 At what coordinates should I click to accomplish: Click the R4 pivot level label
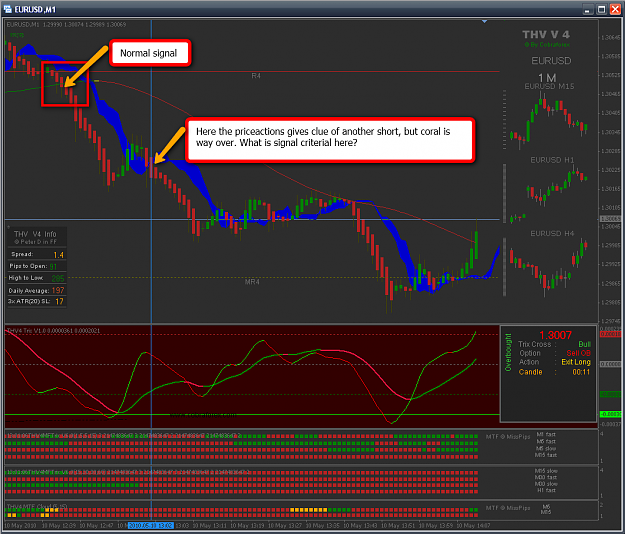point(256,76)
